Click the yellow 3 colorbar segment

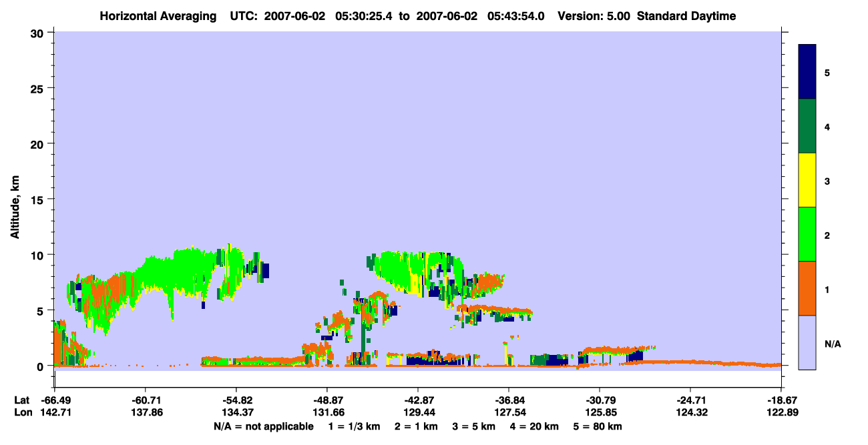coord(807,180)
